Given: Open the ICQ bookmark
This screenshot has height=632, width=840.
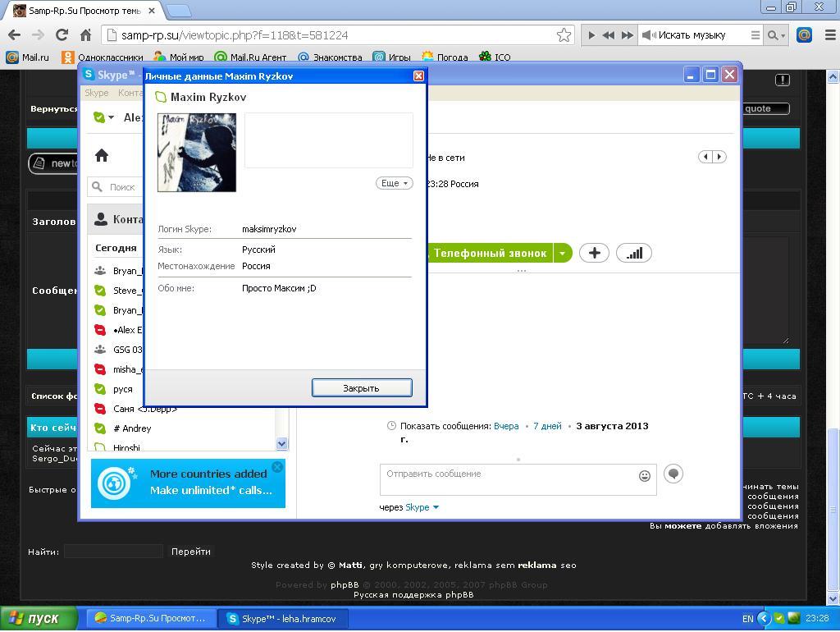Looking at the screenshot, I should pyautogui.click(x=495, y=57).
